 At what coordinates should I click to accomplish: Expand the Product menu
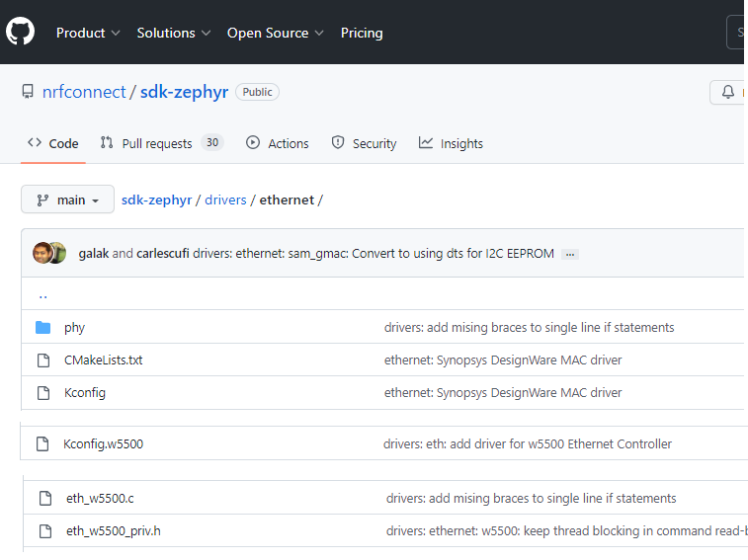[88, 33]
